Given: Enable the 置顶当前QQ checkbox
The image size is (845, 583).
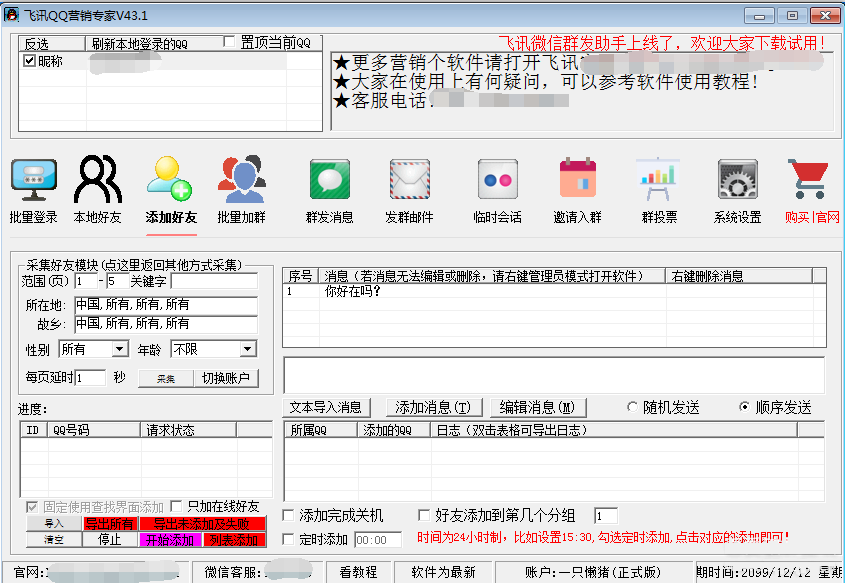Looking at the screenshot, I should click(x=230, y=42).
